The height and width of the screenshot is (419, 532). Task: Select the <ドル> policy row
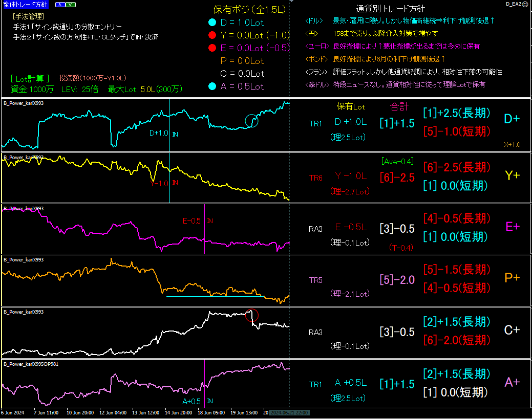400,20
